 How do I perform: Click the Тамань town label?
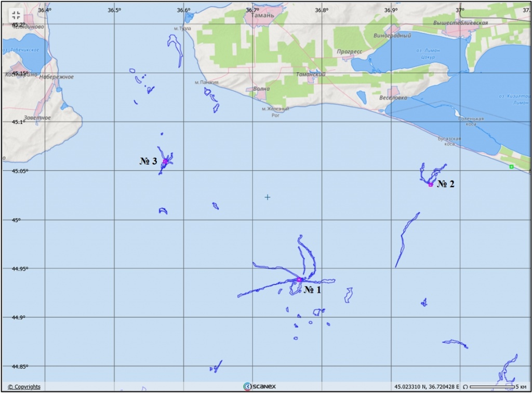262,16
